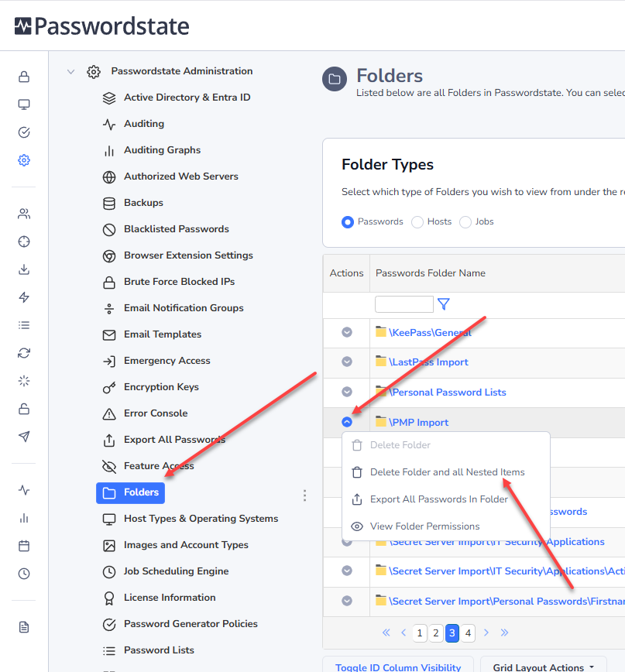Open the \PMP Import folder link
This screenshot has height=672, width=625.
[418, 423]
